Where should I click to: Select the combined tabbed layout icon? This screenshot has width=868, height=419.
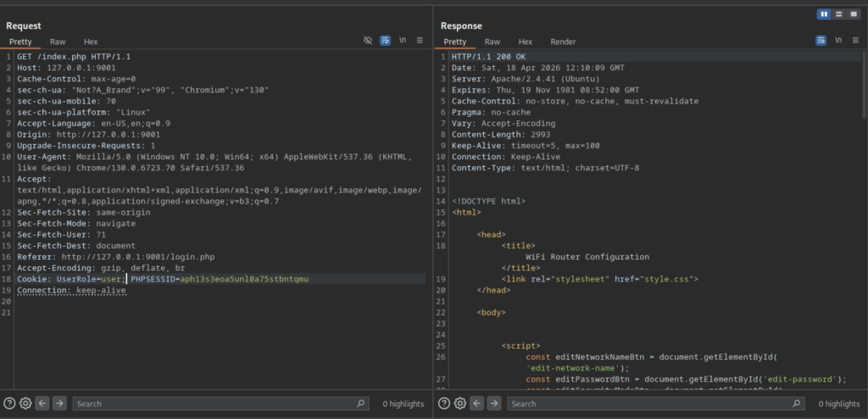coord(852,14)
